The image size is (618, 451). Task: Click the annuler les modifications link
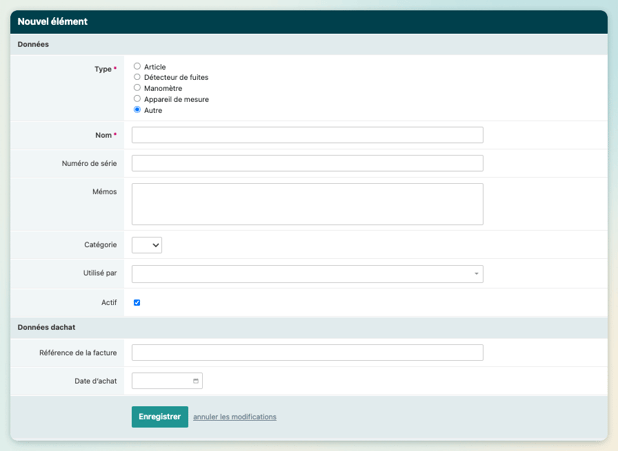pyautogui.click(x=235, y=417)
